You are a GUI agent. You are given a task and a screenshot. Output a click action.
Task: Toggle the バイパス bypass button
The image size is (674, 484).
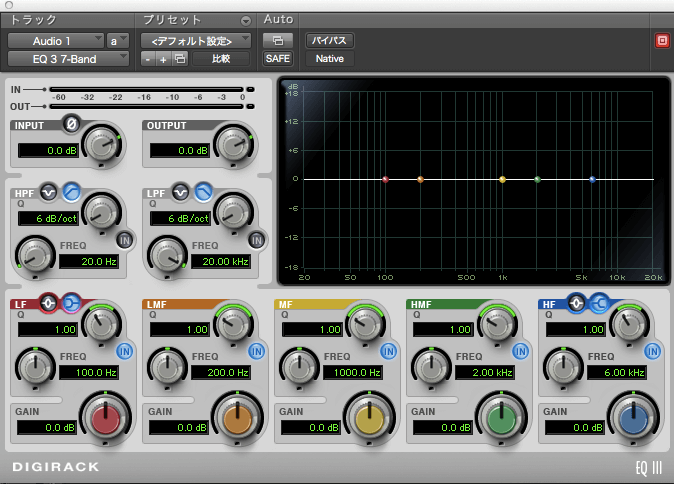tap(330, 41)
